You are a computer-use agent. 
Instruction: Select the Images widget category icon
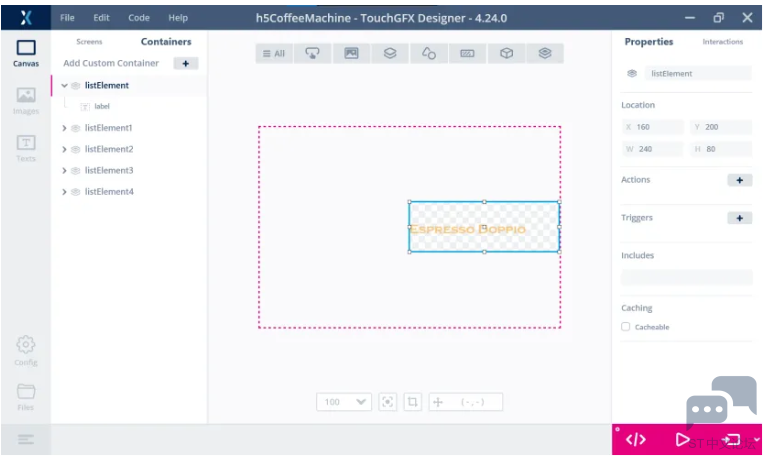tap(351, 54)
